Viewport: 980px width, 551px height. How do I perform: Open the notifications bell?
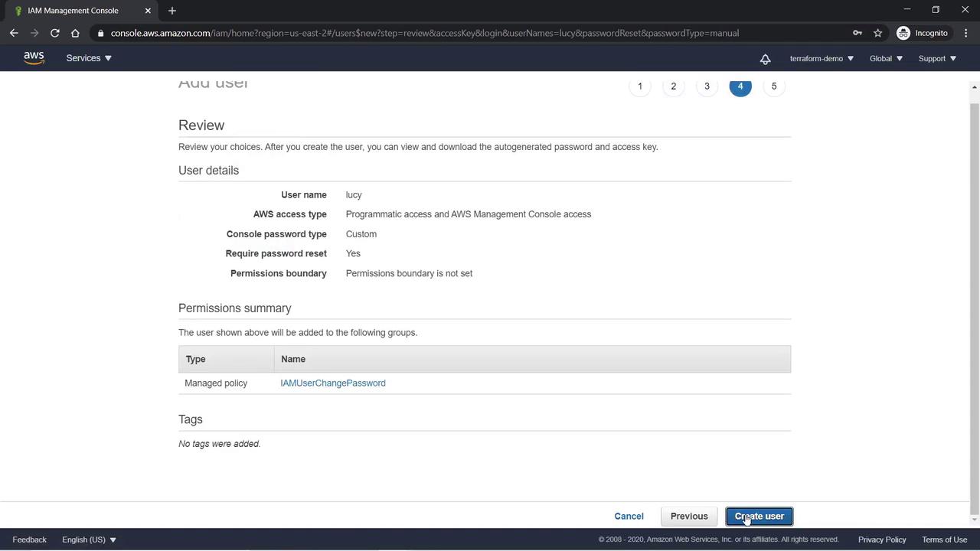coord(765,59)
